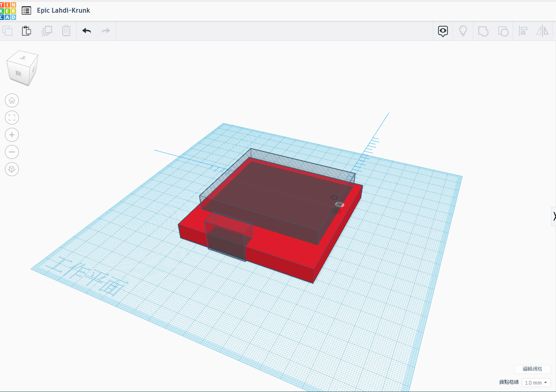
Task: Toggle the Show All lightbulb icon
Action: click(463, 31)
